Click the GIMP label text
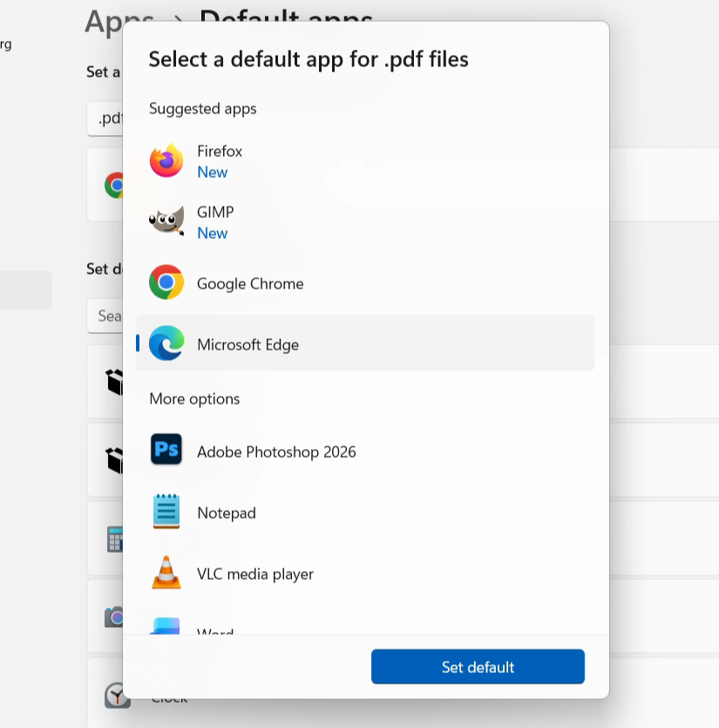The image size is (719, 728). pyautogui.click(x=215, y=212)
